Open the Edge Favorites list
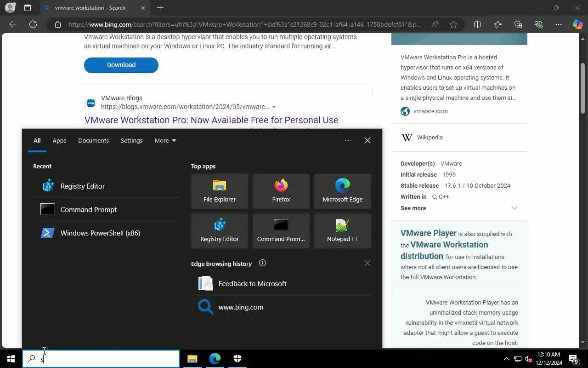 coord(498,24)
